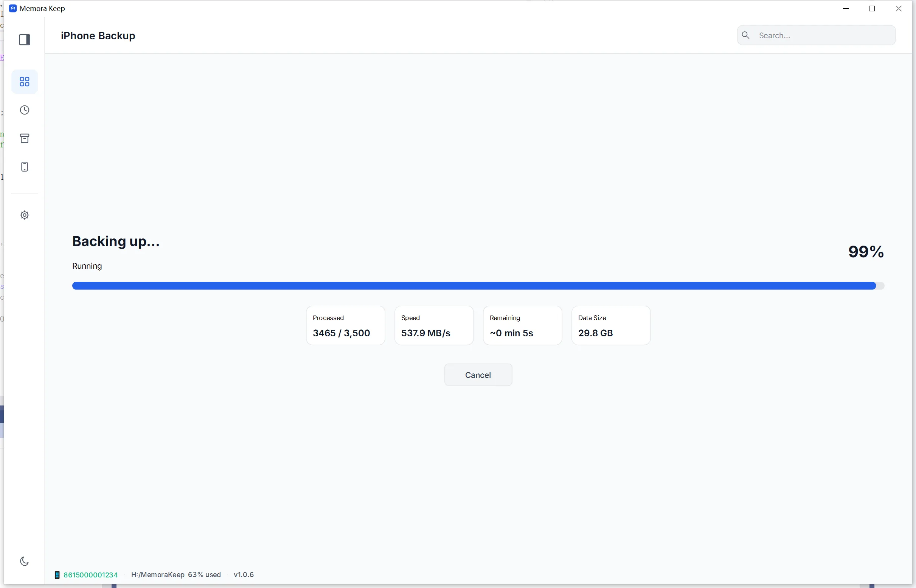Image resolution: width=916 pixels, height=588 pixels.
Task: Close the Memora Keep window
Action: tap(899, 8)
